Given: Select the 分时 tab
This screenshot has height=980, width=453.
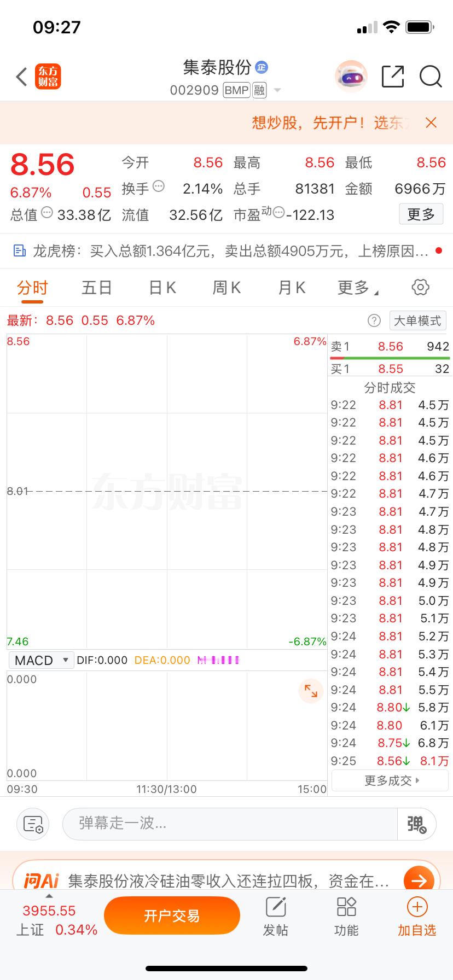Looking at the screenshot, I should (32, 288).
